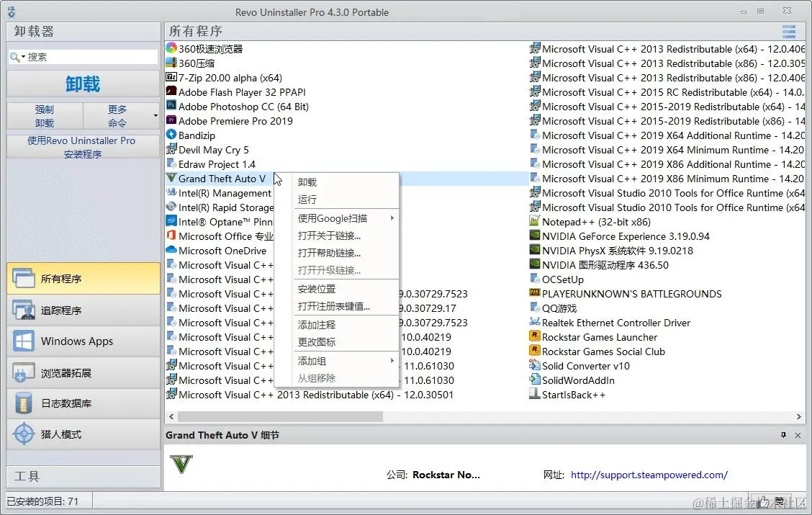Click the scrollbar left arrow
812x515 pixels.
171,416
